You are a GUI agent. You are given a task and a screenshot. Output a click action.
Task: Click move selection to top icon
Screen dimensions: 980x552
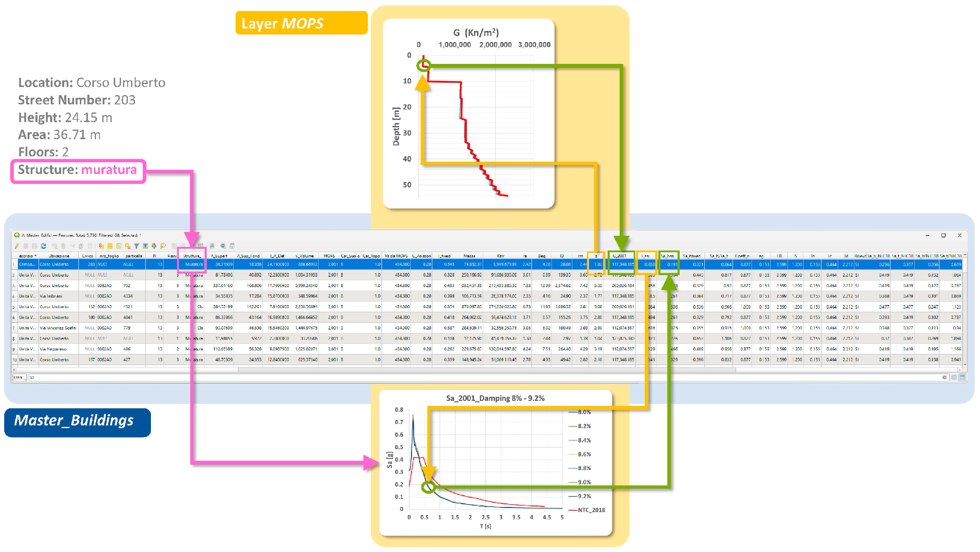tap(145, 246)
